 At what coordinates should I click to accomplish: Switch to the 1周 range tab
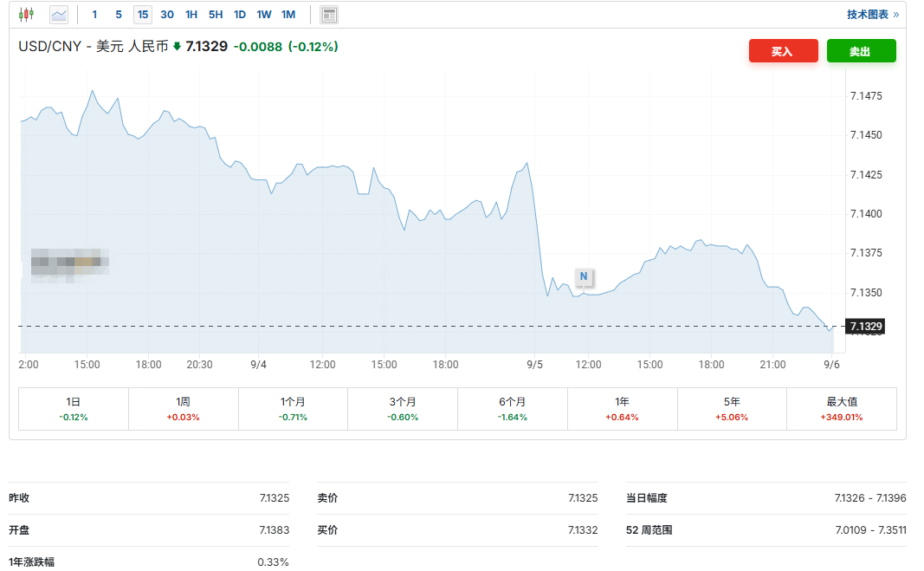point(184,409)
